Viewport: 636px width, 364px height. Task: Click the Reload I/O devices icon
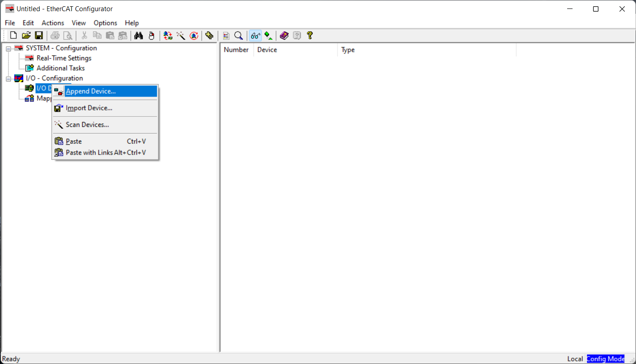click(168, 36)
